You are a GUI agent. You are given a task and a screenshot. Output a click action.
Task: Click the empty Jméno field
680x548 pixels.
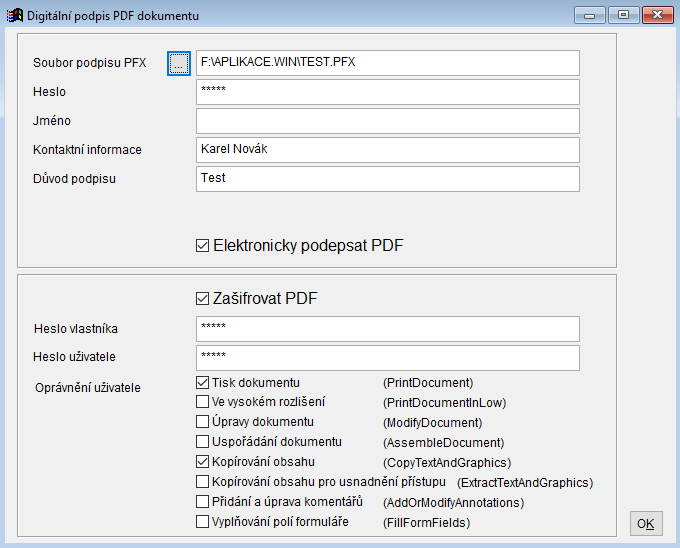pos(388,121)
